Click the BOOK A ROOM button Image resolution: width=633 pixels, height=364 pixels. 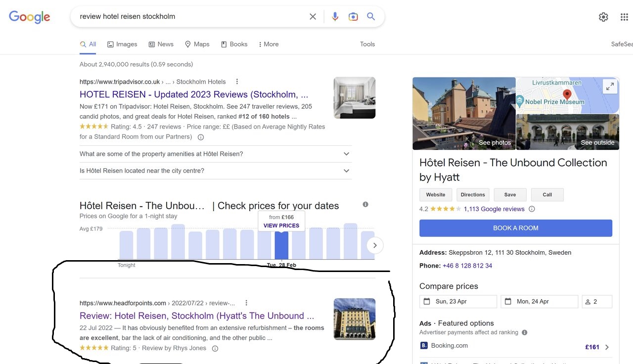[516, 228]
